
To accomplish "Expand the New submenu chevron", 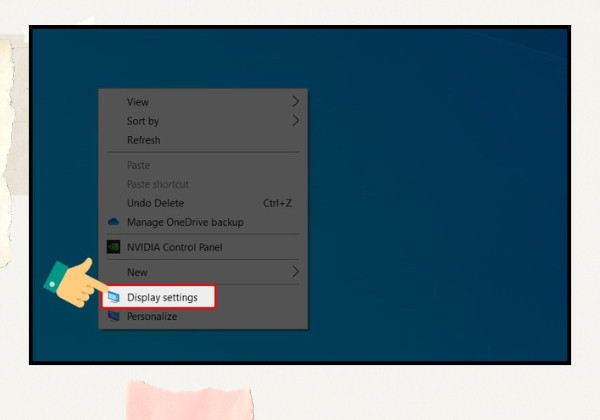I will click(295, 272).
